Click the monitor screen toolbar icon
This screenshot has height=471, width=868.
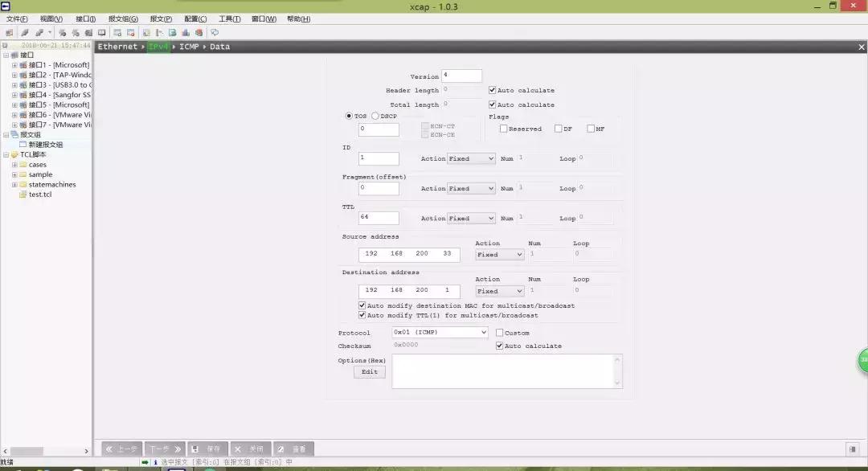click(102, 33)
